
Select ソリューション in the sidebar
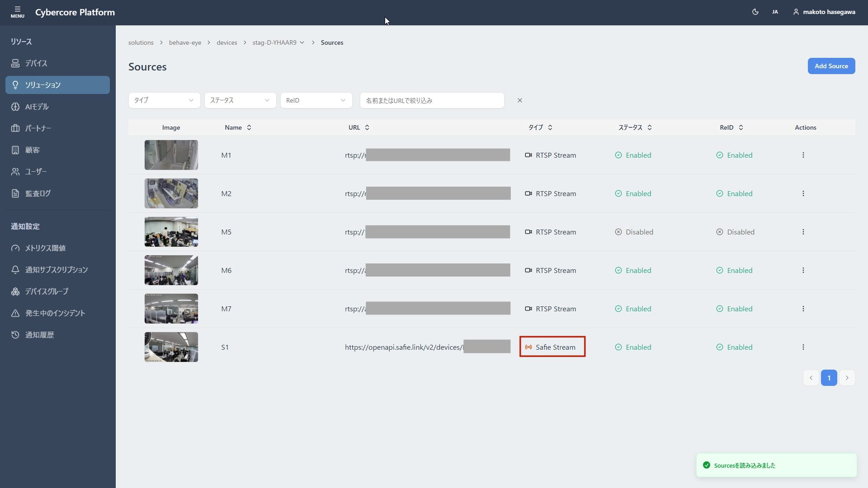coord(57,85)
